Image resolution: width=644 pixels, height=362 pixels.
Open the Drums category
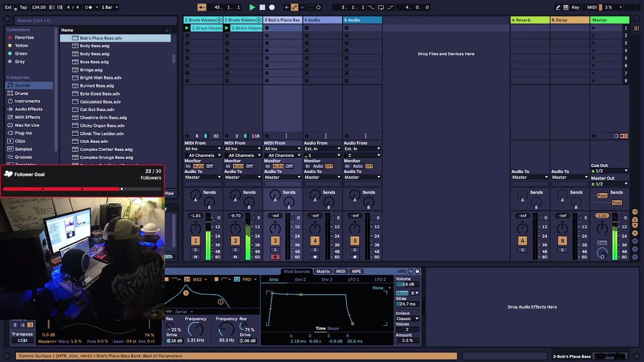click(x=22, y=93)
